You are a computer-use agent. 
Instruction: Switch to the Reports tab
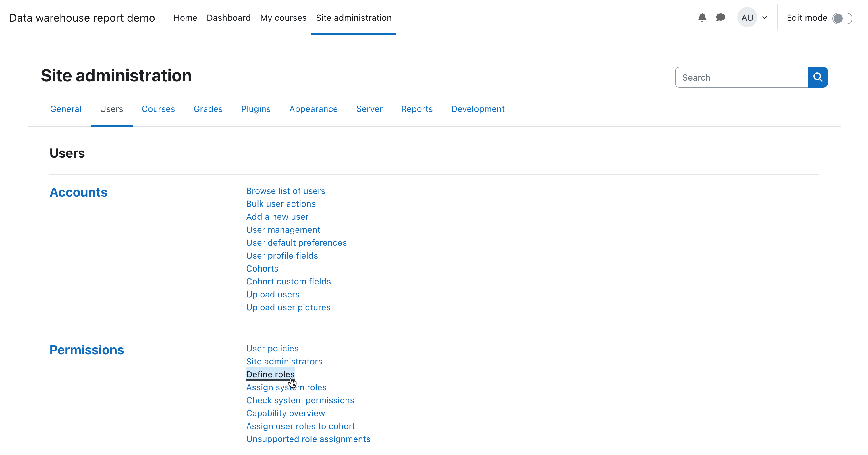click(416, 109)
